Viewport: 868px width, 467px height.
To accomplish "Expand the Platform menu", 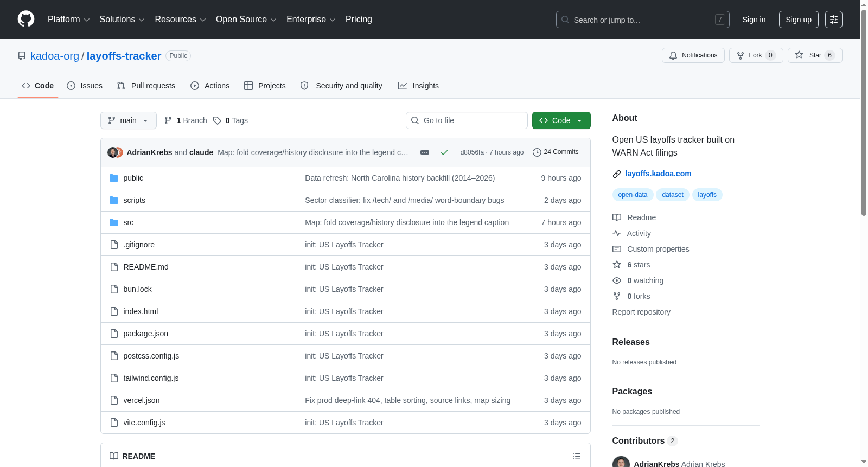I will 68,20.
